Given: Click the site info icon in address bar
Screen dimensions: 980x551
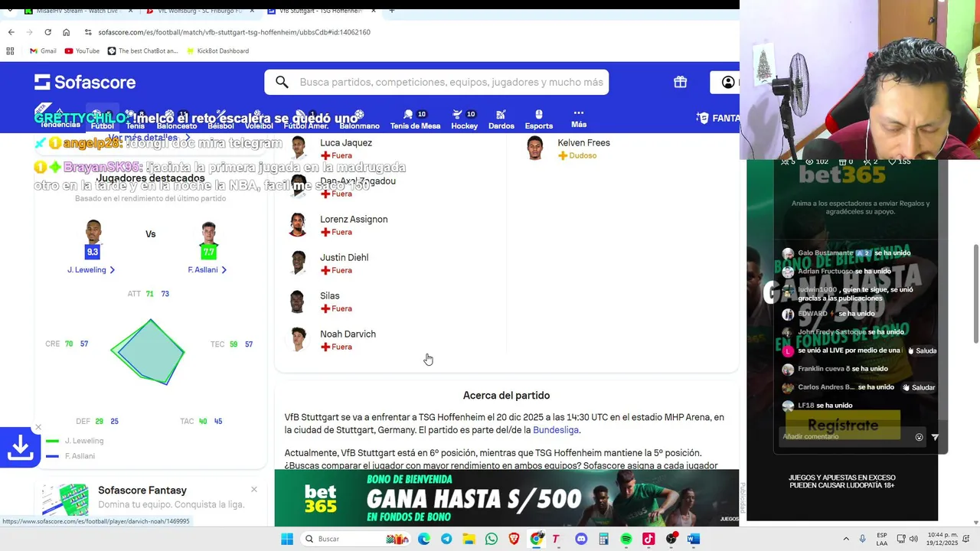Looking at the screenshot, I should click(x=88, y=32).
